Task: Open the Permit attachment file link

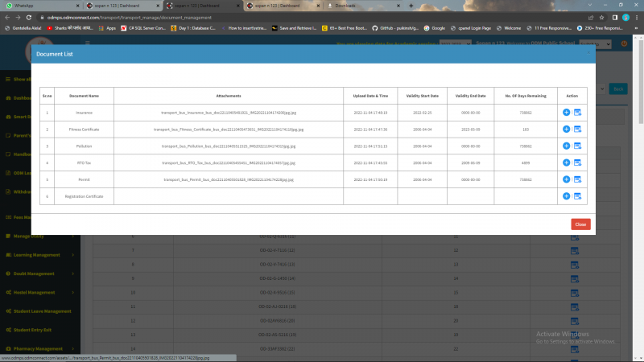Action: pos(229,179)
